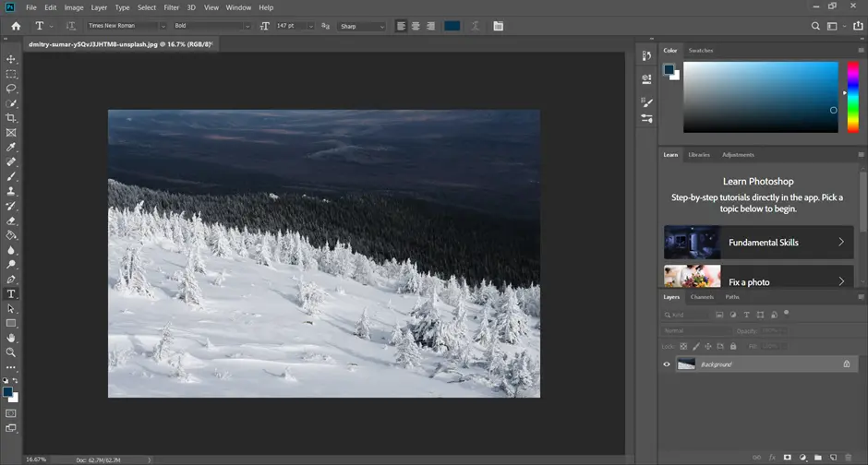Open the Layer menu
Image resolution: width=868 pixels, height=465 pixels.
point(99,7)
